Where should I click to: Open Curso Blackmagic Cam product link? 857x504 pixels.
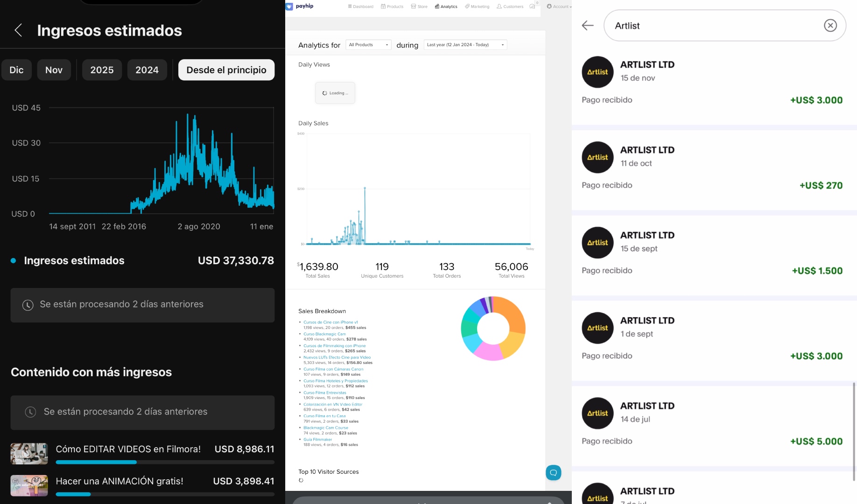(324, 334)
